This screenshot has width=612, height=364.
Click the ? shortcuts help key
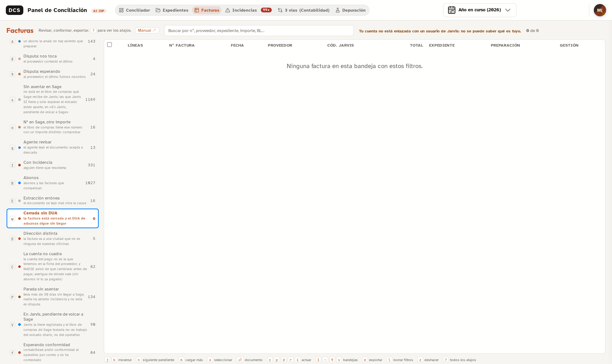coord(93,31)
